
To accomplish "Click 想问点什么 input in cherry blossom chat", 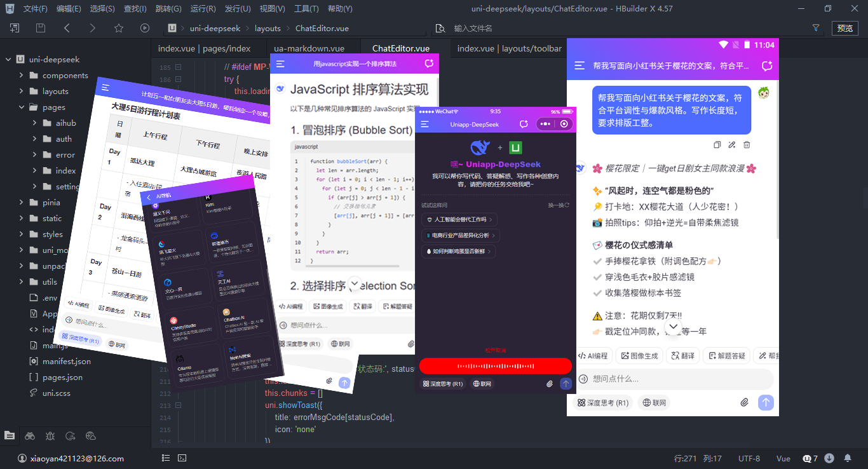I will pyautogui.click(x=674, y=379).
